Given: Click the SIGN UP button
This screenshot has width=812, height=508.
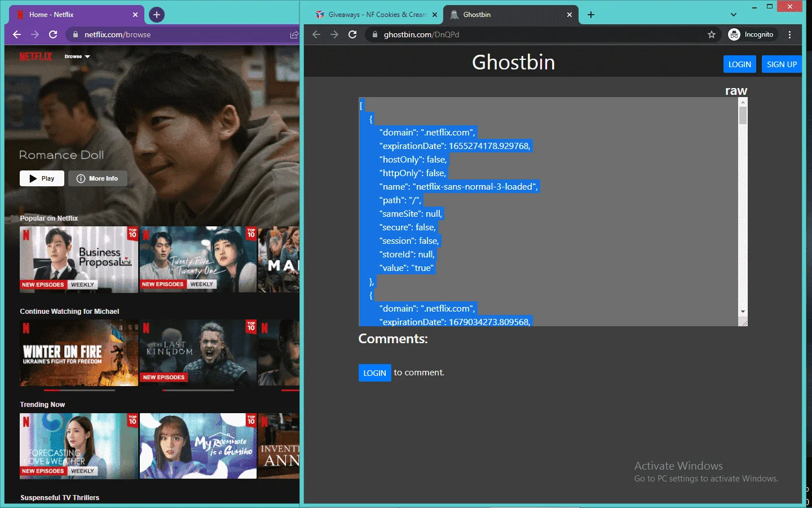Looking at the screenshot, I should tap(782, 64).
